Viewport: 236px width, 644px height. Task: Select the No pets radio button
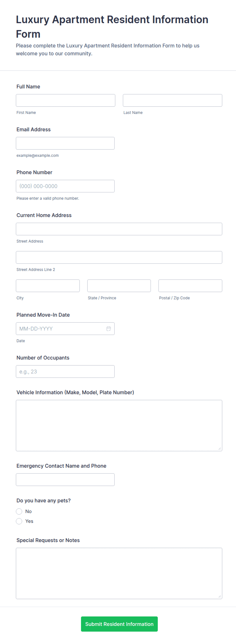(19, 511)
